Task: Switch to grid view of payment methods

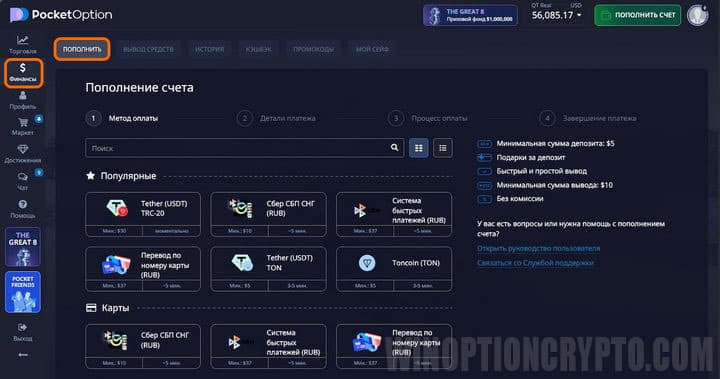Action: click(x=418, y=148)
